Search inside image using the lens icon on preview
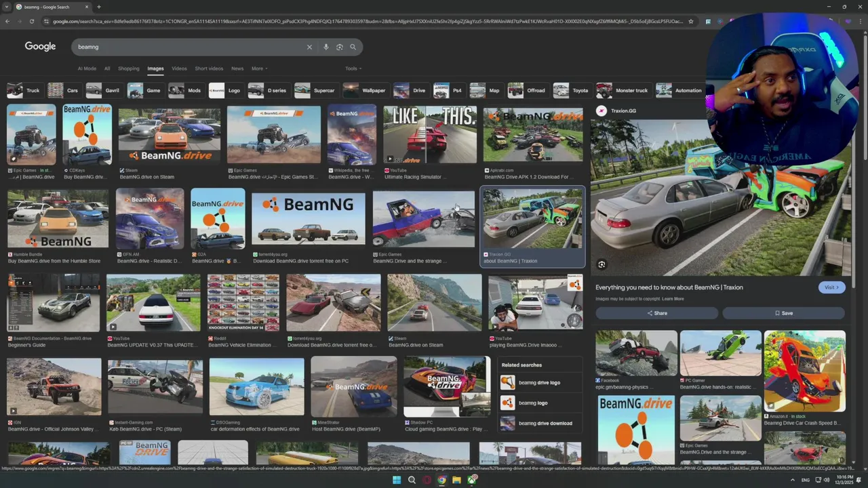868x488 pixels. tap(601, 264)
